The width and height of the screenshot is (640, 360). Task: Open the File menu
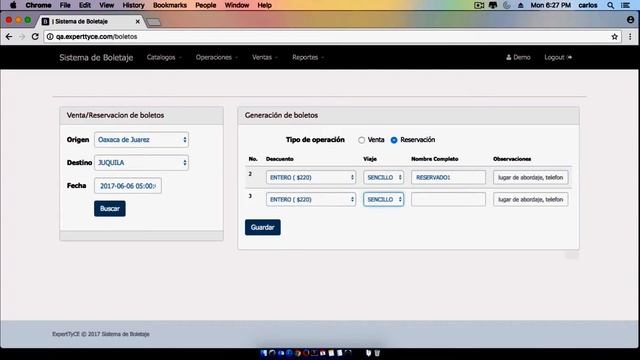point(65,5)
